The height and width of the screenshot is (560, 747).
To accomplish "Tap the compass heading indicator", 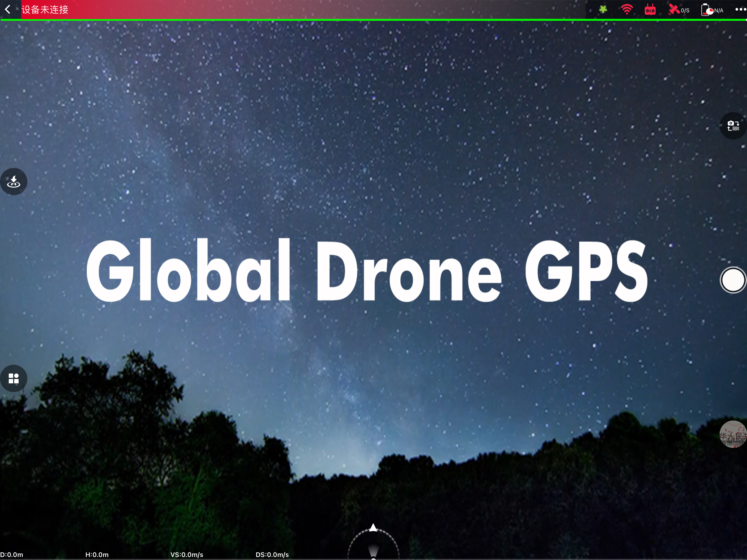I will [x=373, y=541].
